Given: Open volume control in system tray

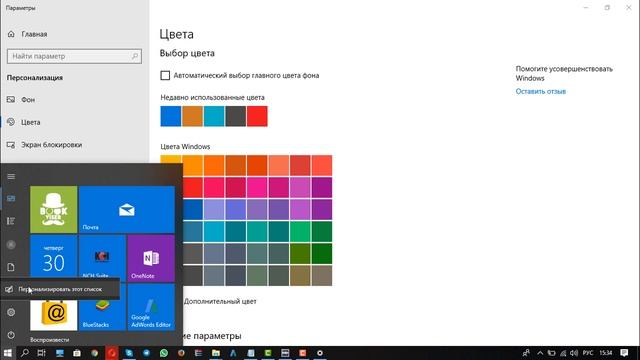Looking at the screenshot, I should point(574,353).
